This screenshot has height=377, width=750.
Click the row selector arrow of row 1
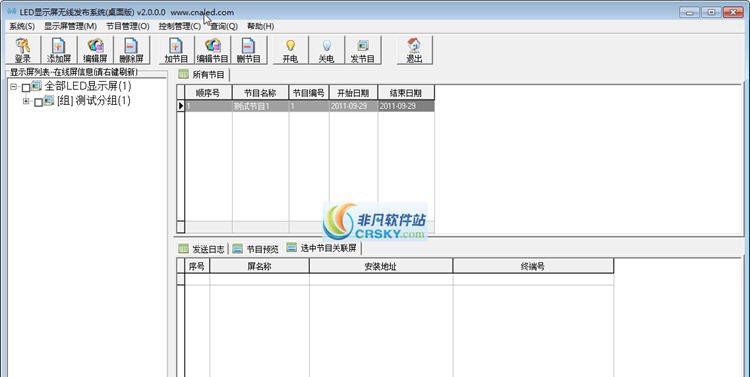[181, 106]
